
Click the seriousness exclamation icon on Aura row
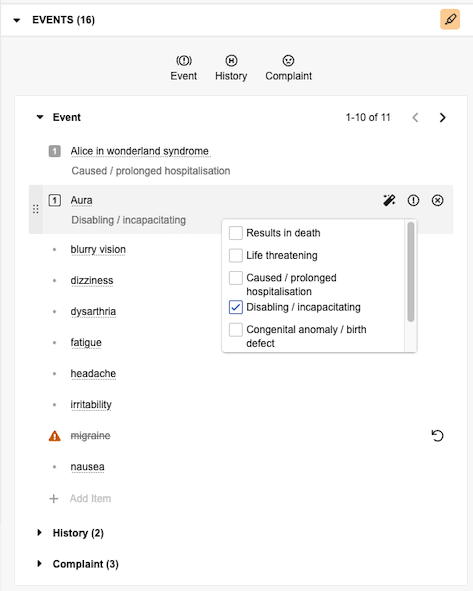pos(413,200)
